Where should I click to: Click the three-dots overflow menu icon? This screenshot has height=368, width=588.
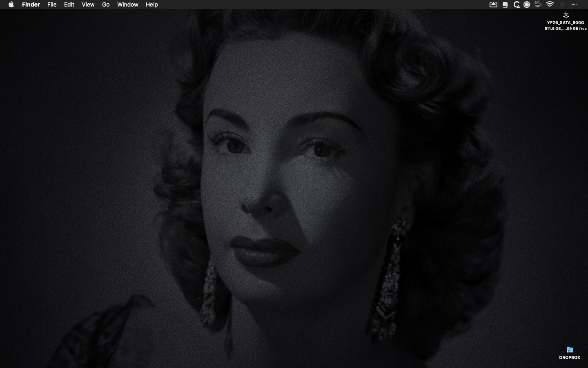point(574,4)
